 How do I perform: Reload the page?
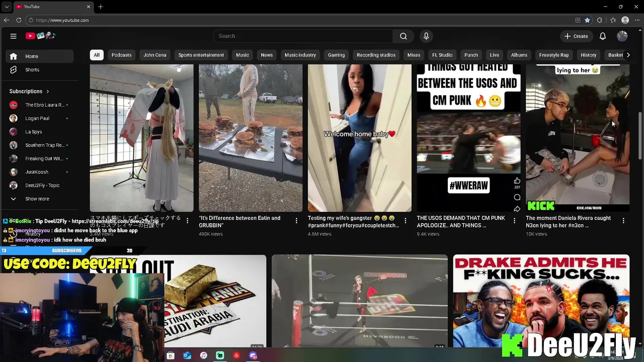[19, 20]
